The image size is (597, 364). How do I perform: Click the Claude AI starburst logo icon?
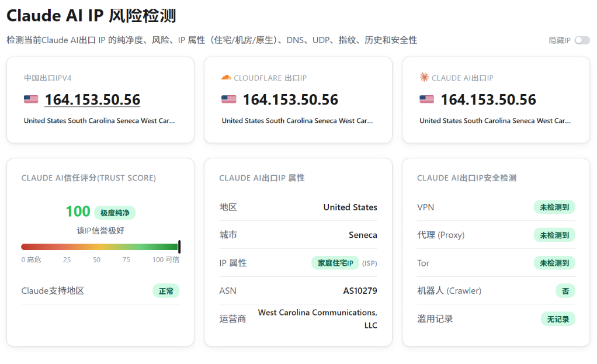[424, 77]
